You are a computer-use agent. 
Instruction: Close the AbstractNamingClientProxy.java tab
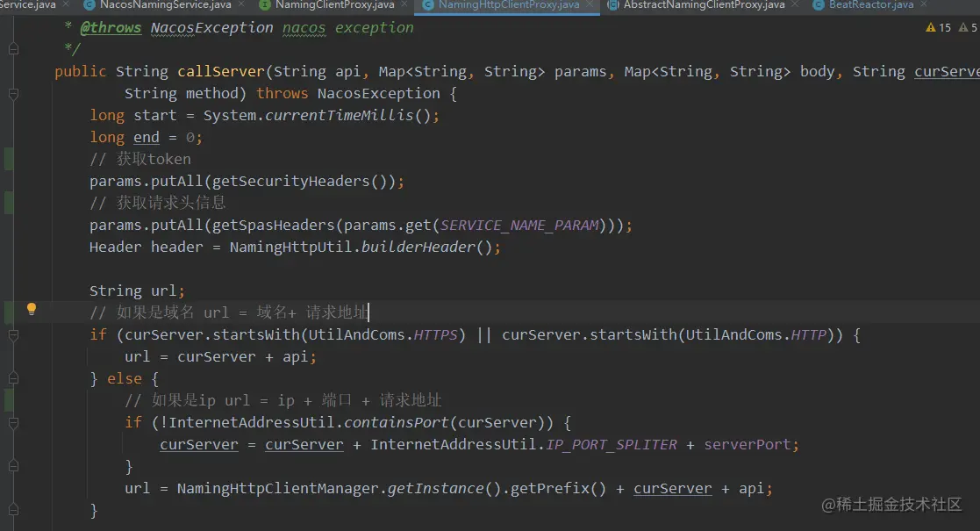pos(794,4)
